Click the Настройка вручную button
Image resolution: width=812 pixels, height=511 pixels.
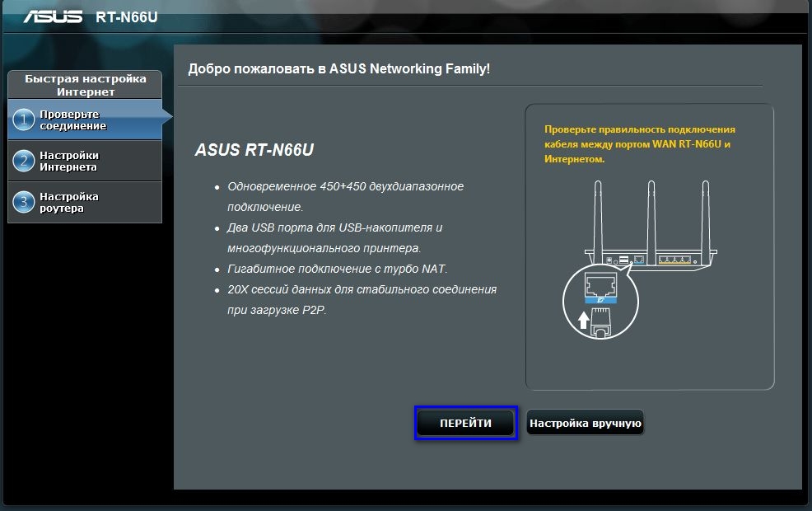pyautogui.click(x=586, y=423)
